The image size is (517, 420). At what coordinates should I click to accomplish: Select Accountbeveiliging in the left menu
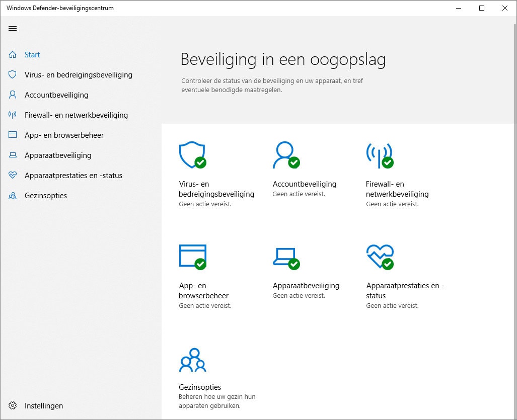[56, 95]
